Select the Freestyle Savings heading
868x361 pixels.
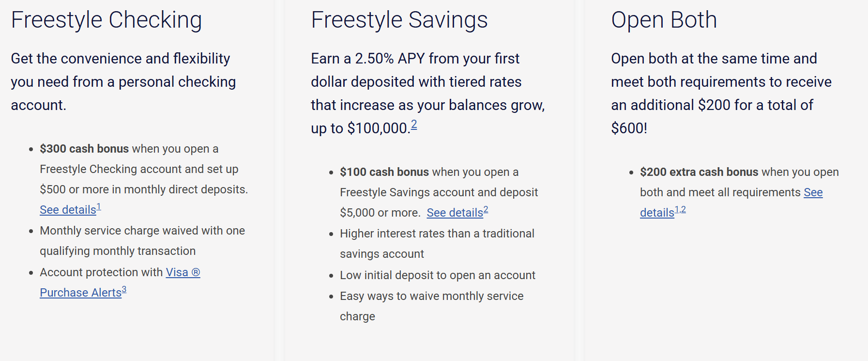[x=399, y=20]
